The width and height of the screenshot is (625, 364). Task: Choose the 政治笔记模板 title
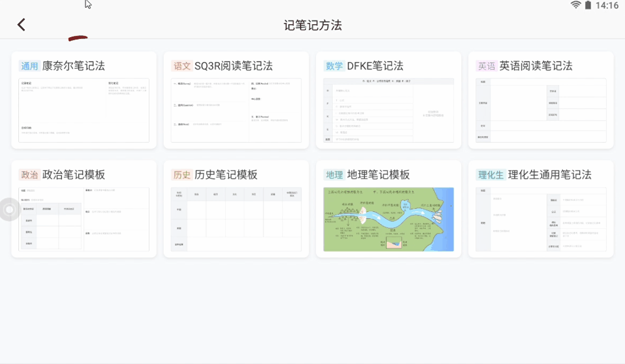[74, 175]
